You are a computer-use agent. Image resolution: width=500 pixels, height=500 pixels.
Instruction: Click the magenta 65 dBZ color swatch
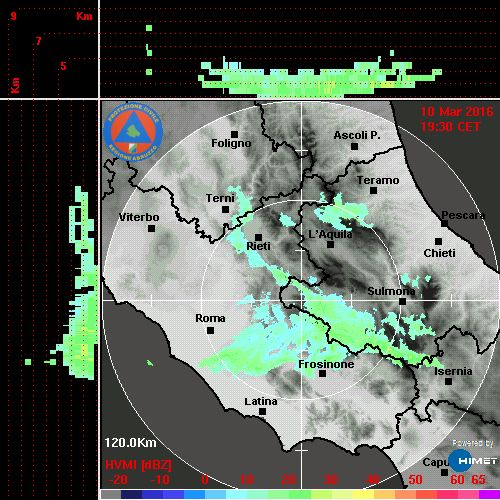[x=489, y=495]
